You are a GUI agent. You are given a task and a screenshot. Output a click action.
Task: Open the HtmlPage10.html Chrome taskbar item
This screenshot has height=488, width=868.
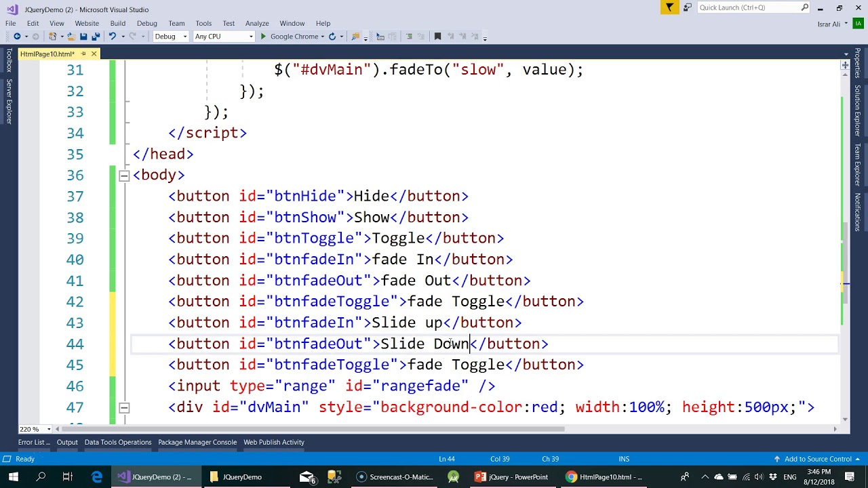(x=604, y=476)
